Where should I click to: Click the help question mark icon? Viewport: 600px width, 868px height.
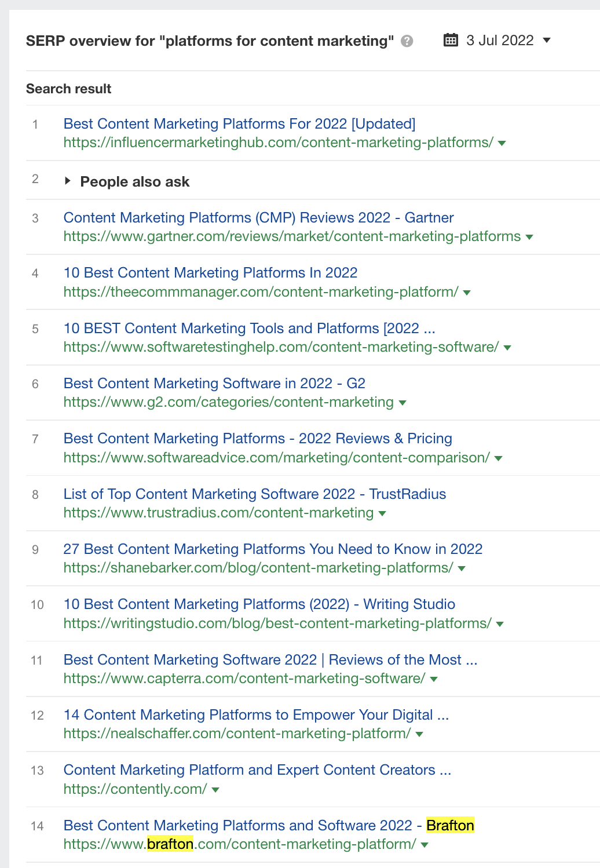[x=407, y=41]
